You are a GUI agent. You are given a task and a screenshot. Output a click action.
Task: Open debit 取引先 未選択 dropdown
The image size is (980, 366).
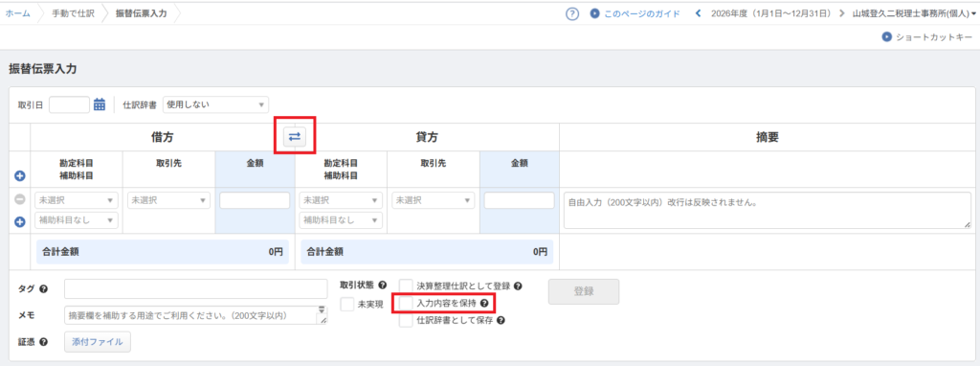[x=168, y=200]
